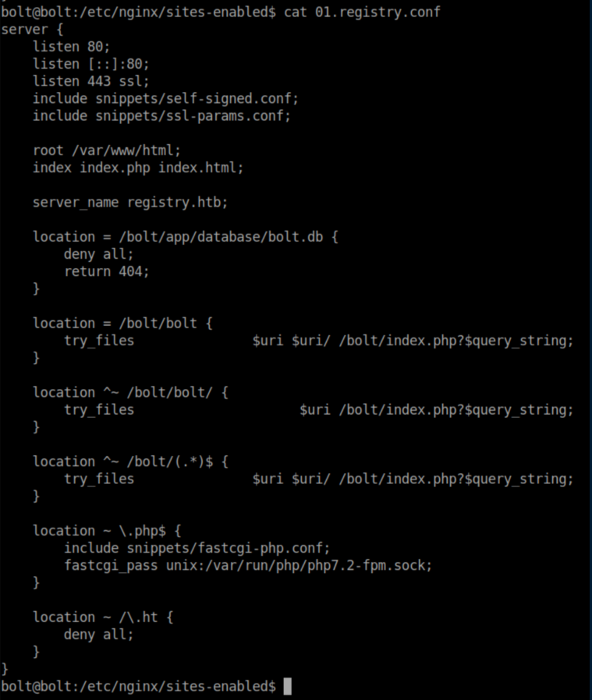
Task: Click the opening "server {" line
Action: pyautogui.click(x=29, y=30)
